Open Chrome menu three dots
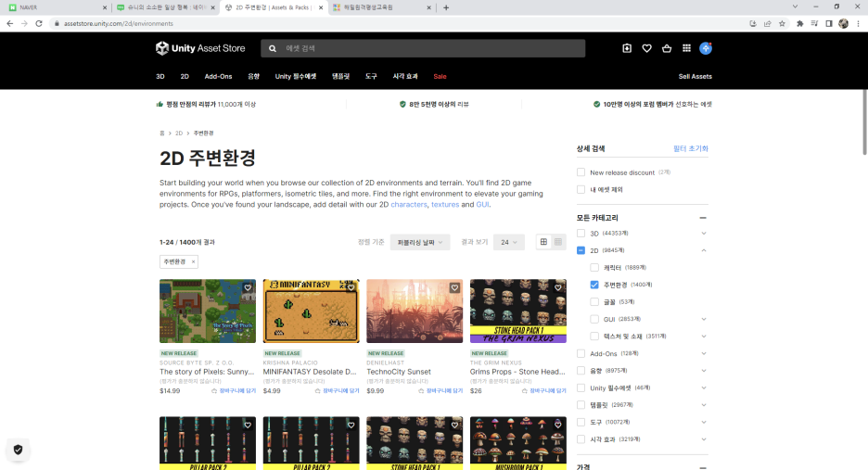The width and height of the screenshot is (868, 470). click(x=858, y=23)
